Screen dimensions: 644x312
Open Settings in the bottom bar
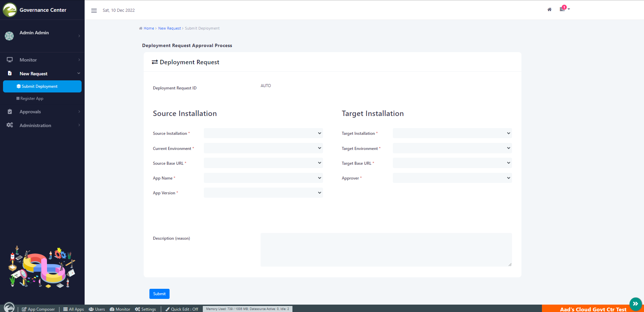coord(145,309)
